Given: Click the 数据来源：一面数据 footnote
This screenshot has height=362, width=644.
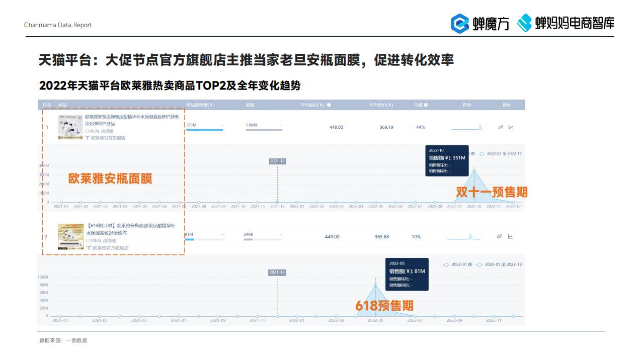Looking at the screenshot, I should pos(63,340).
